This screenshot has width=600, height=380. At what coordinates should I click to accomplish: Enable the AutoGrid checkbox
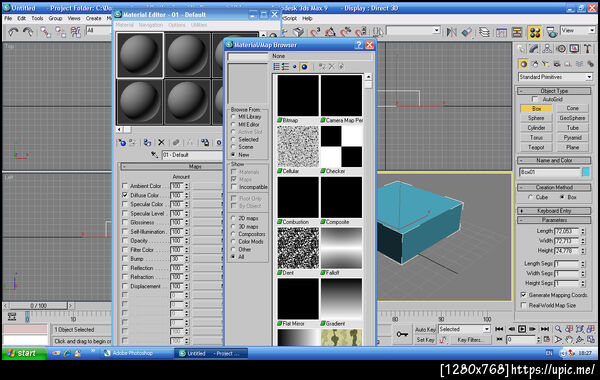pyautogui.click(x=535, y=99)
